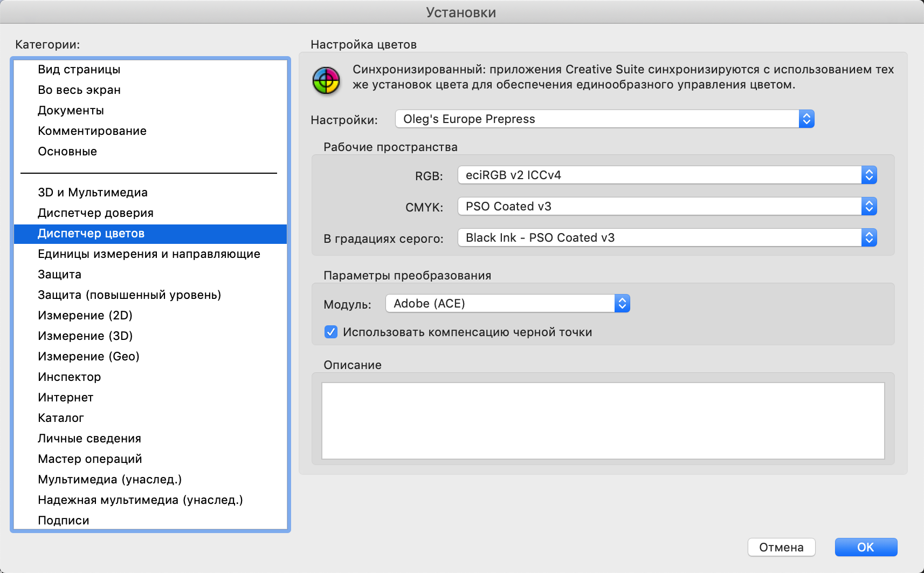
Task: Open the CMYK working space dropdown
Action: point(667,206)
